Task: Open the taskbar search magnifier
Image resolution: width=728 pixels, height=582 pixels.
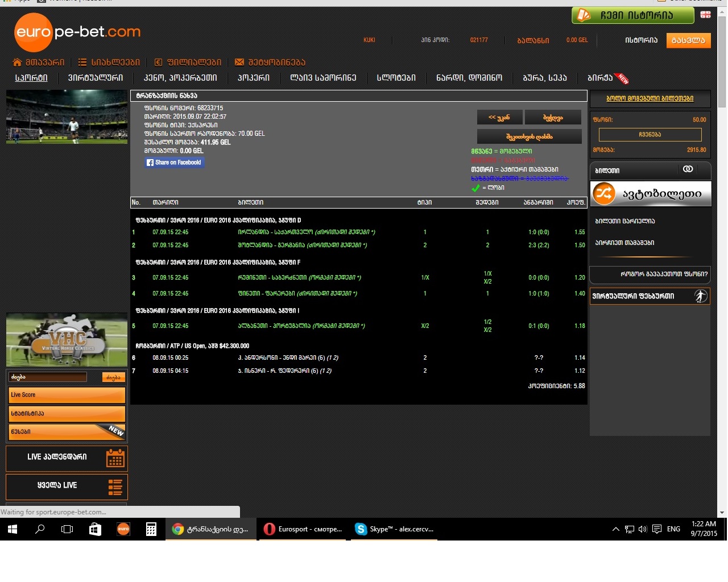Action: [40, 529]
